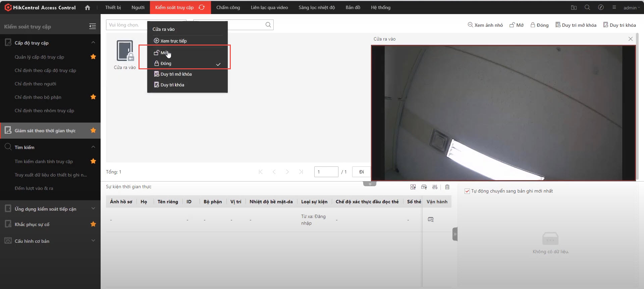644x289 pixels.
Task: Choose Duy trì mở khóa from context menu
Action: [x=176, y=74]
